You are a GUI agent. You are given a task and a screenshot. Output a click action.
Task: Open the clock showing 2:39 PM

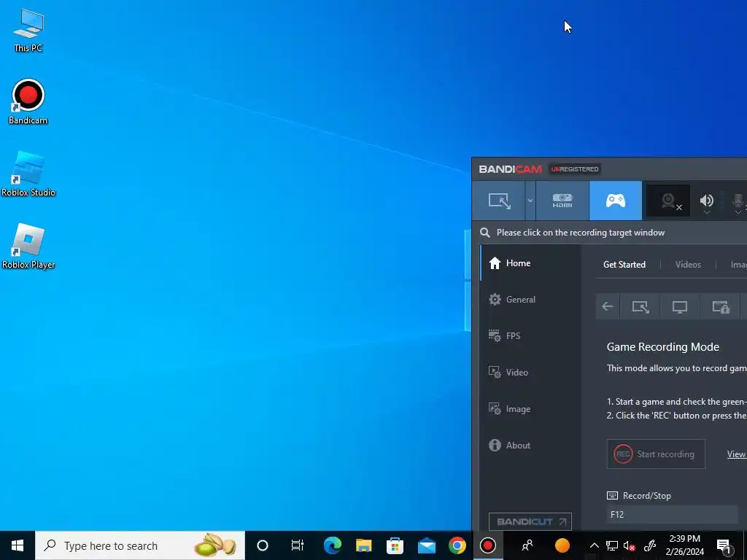[x=684, y=545]
